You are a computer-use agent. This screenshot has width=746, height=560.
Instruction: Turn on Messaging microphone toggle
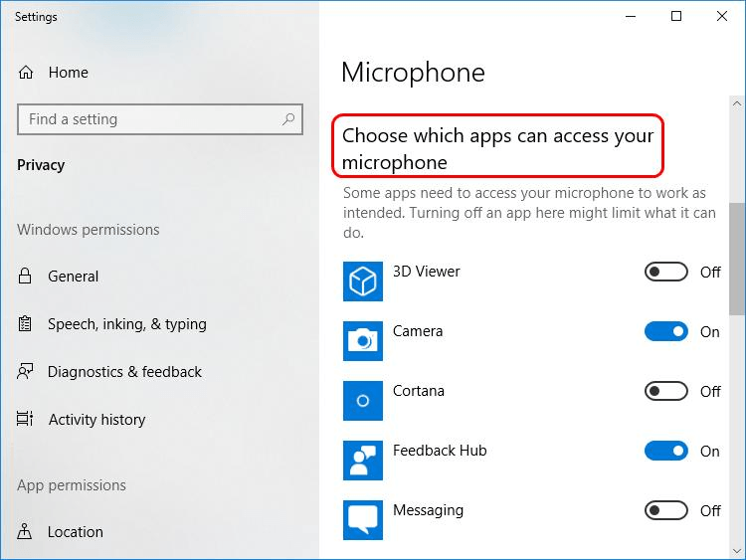point(666,511)
